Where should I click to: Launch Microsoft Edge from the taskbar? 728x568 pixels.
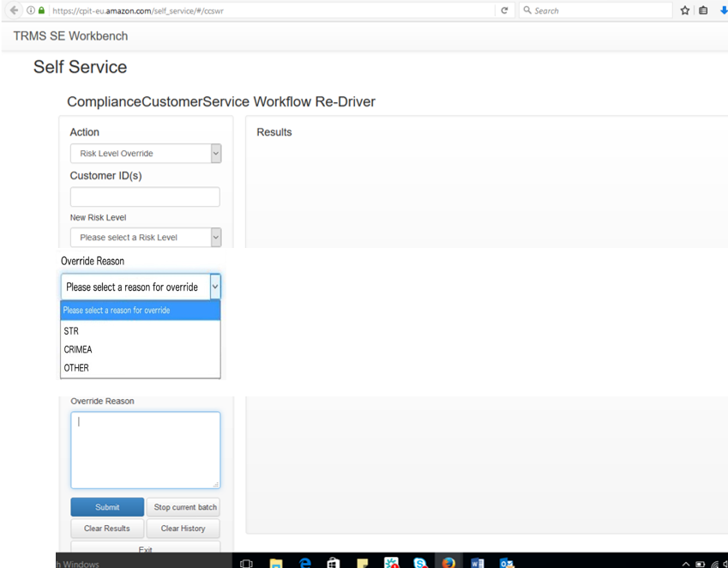pyautogui.click(x=305, y=563)
